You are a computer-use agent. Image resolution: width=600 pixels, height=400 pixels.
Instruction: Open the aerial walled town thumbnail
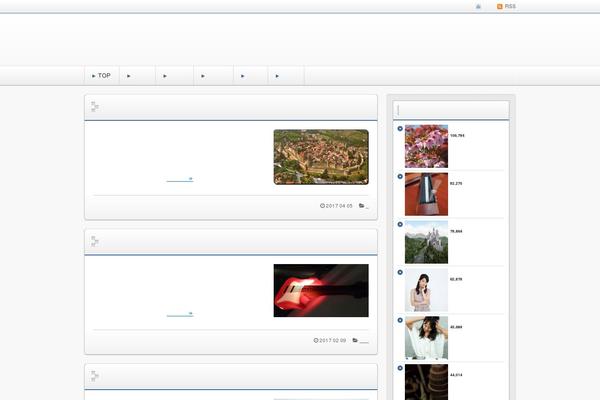321,157
